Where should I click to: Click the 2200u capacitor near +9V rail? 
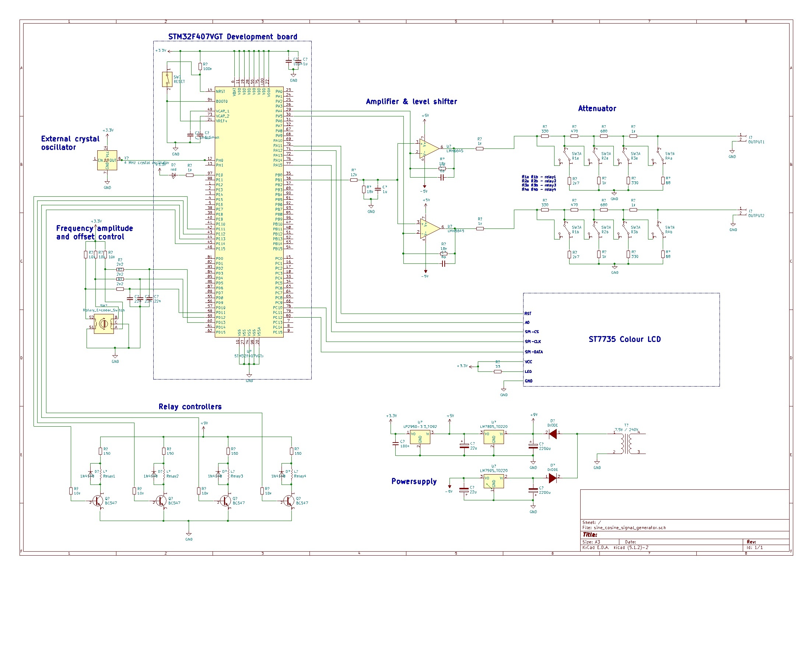(x=533, y=445)
